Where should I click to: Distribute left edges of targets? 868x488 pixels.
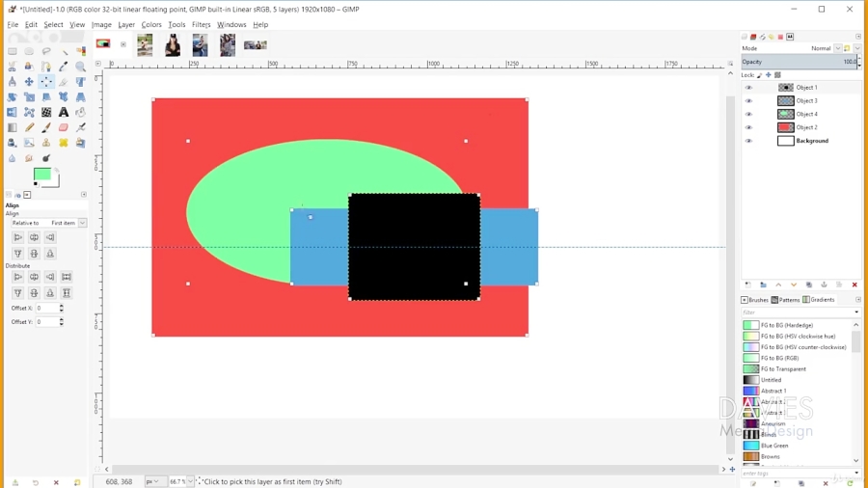point(17,277)
